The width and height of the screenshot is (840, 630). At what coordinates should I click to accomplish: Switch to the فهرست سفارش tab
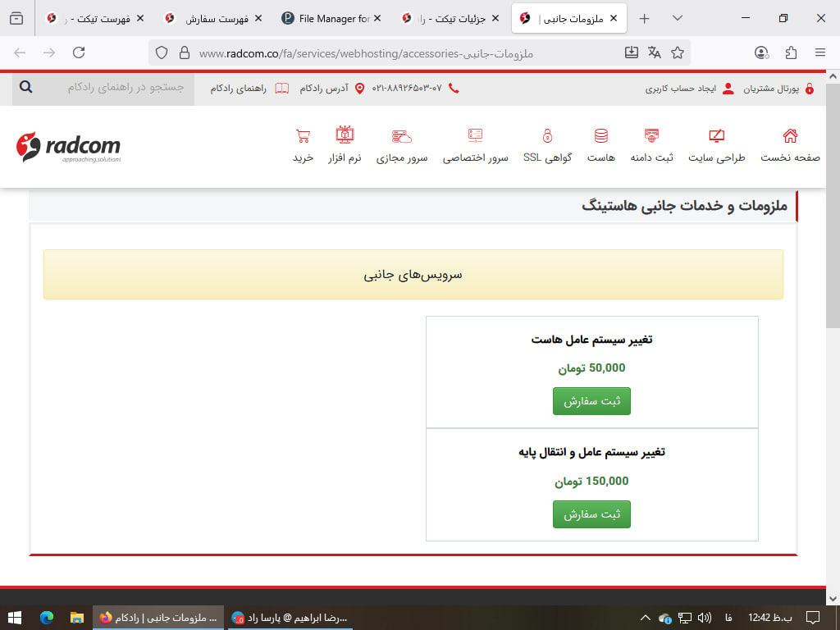tap(217, 18)
